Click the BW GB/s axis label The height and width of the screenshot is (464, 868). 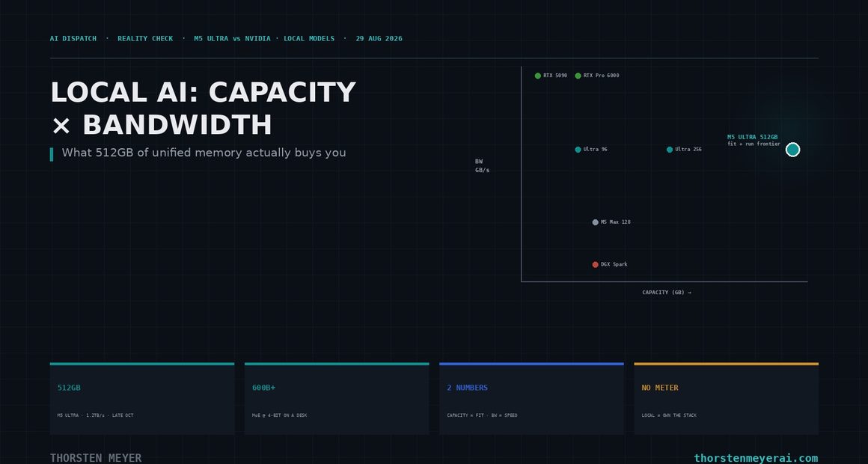(482, 166)
